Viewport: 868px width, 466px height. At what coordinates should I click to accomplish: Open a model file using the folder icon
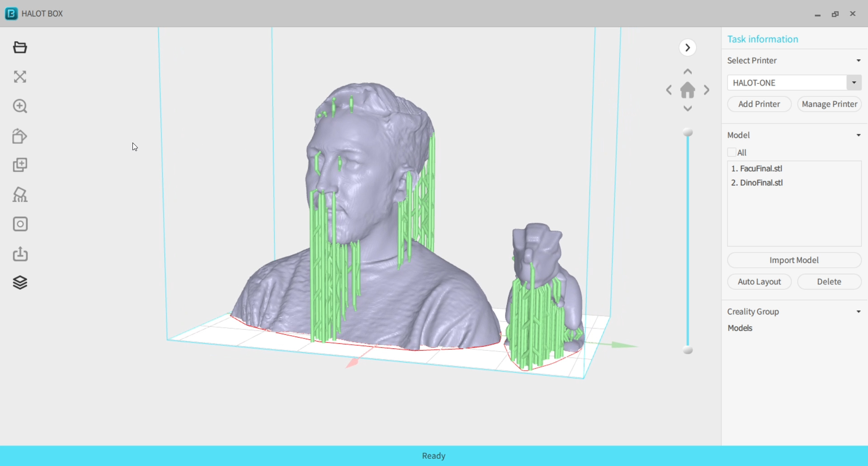(x=20, y=47)
